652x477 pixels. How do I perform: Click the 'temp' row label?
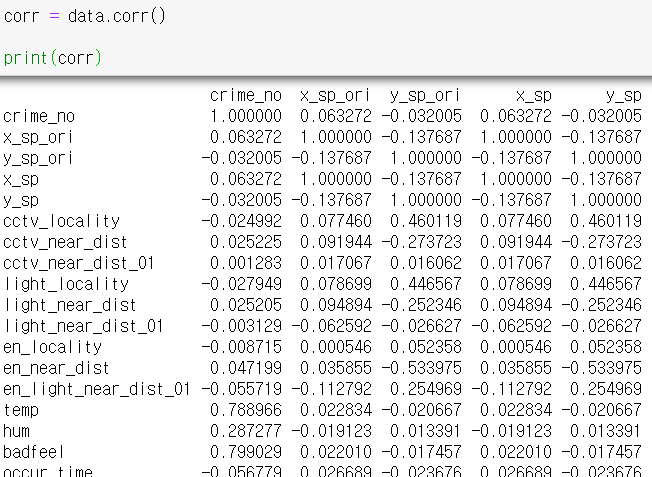21,410
